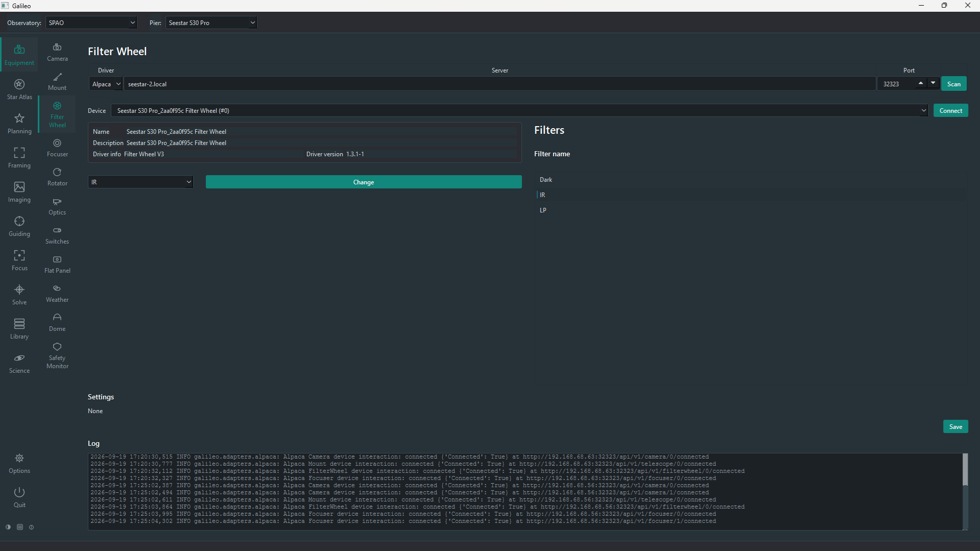The height and width of the screenshot is (551, 980).
Task: Click the green Change filter button
Action: coord(364,182)
